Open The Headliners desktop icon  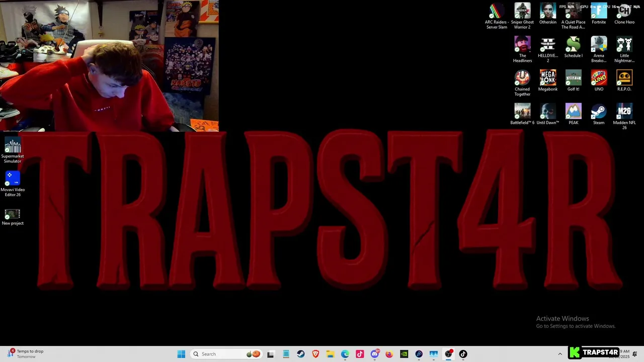pos(522,50)
